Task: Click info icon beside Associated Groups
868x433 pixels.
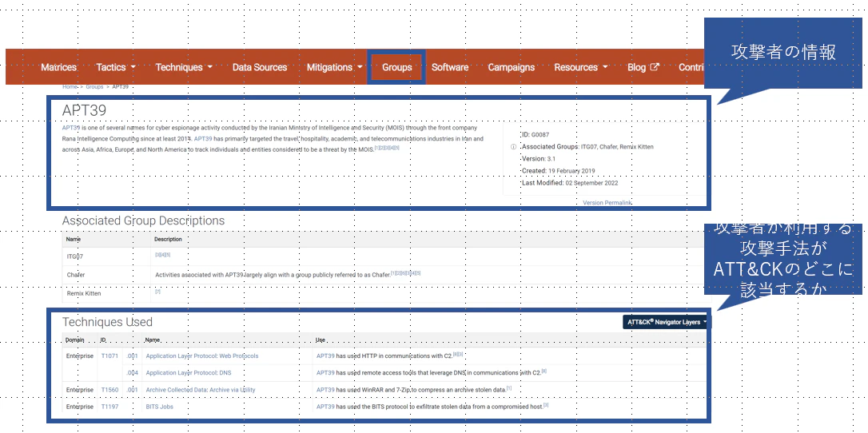Action: click(513, 147)
